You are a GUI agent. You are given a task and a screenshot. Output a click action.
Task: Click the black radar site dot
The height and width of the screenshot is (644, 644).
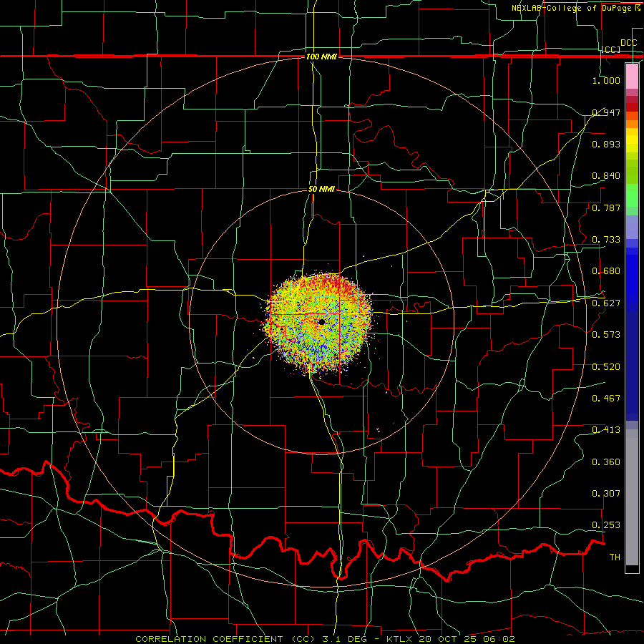321,322
